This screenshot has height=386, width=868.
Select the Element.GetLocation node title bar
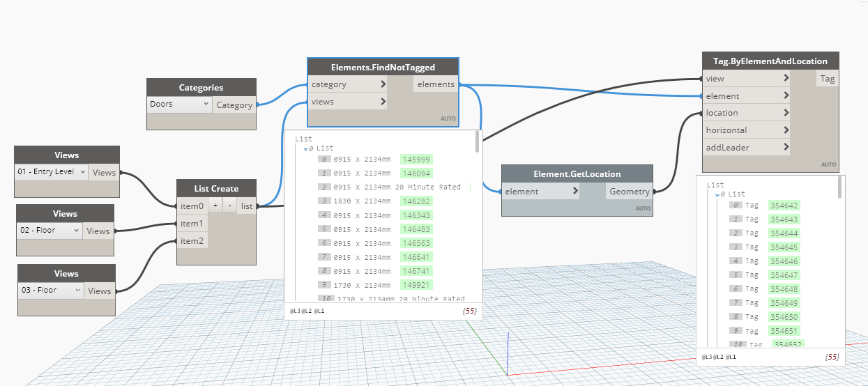tap(577, 174)
